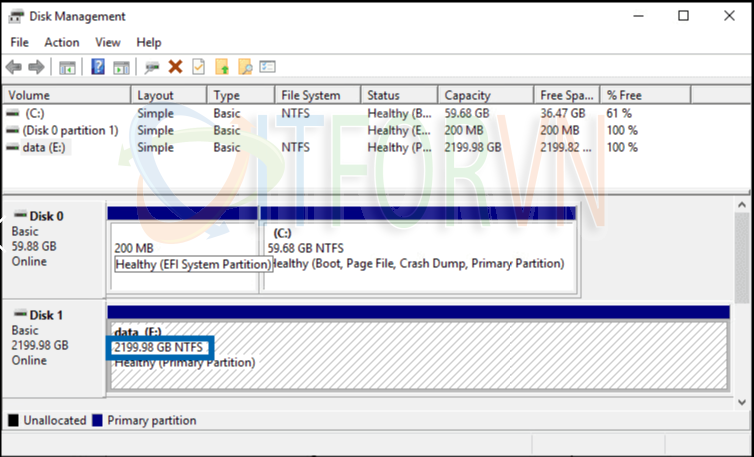Click the Properties checkmark page toolbar icon
Viewport: 754px width, 457px height.
pos(198,67)
